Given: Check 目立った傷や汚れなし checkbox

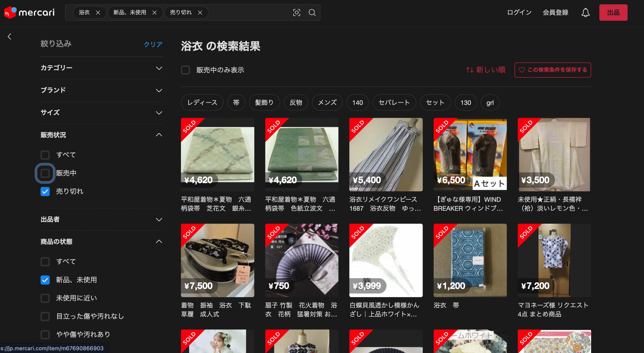Looking at the screenshot, I should coord(45,316).
